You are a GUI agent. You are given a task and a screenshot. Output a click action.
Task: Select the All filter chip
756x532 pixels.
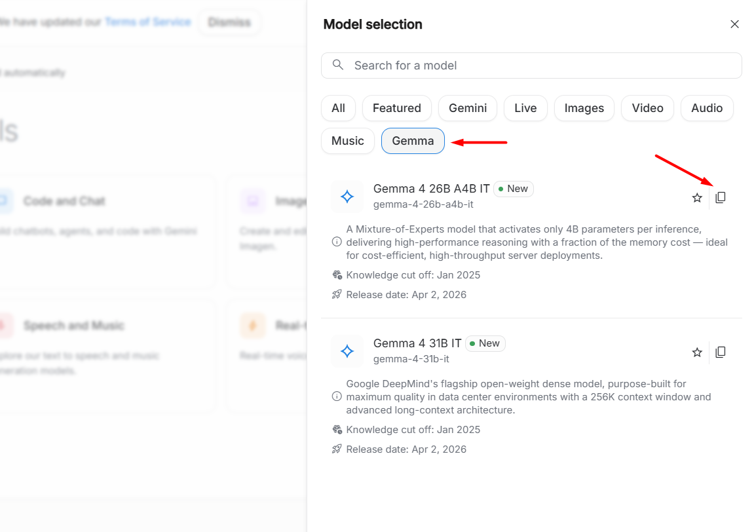[x=338, y=108]
